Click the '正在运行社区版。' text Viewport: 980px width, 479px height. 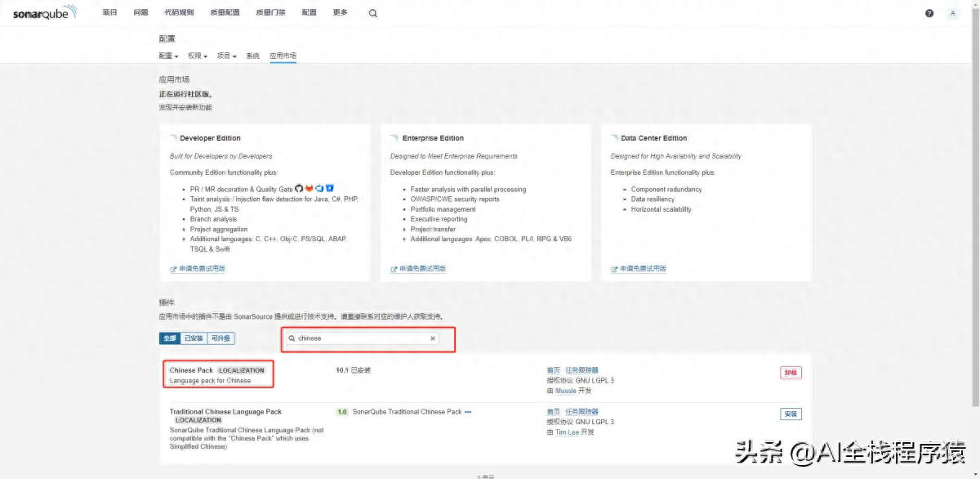[185, 94]
